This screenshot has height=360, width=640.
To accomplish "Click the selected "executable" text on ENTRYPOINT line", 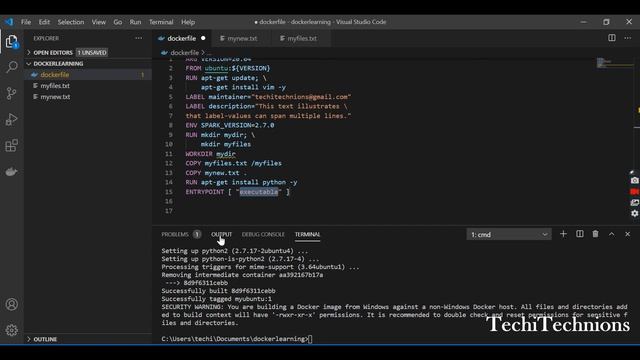I will click(x=259, y=192).
